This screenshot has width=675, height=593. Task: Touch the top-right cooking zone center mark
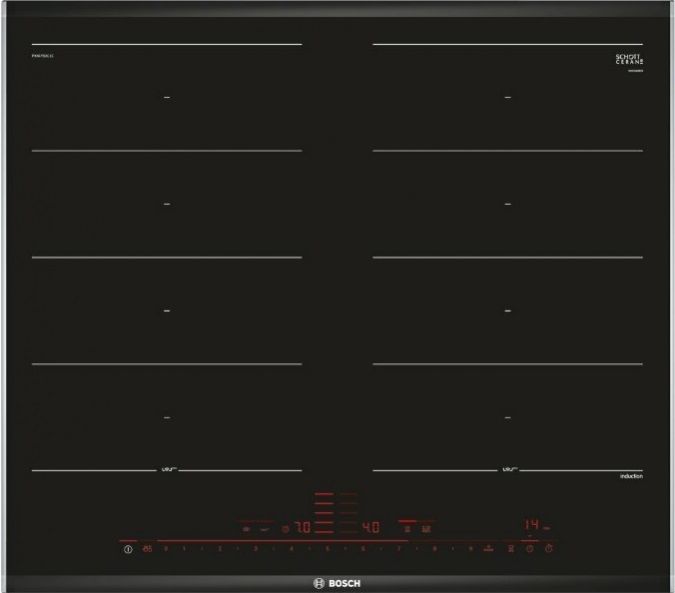(508, 97)
